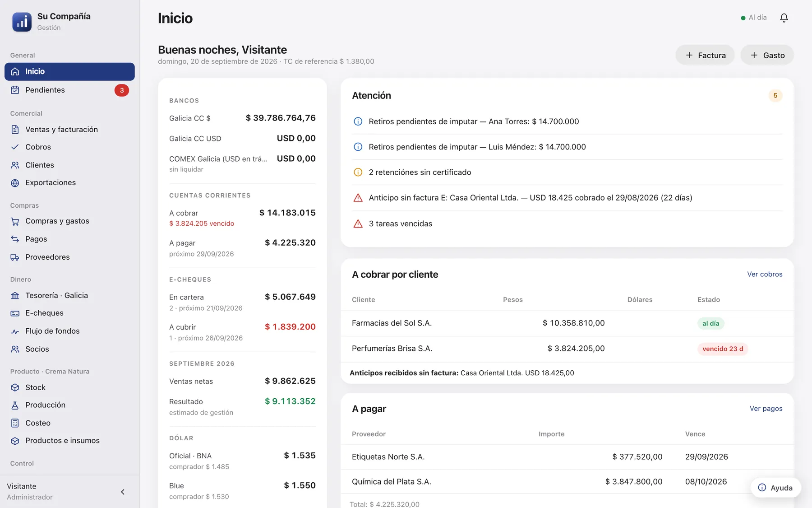Select Perfumerías Brisa S.A. row

(x=567, y=349)
